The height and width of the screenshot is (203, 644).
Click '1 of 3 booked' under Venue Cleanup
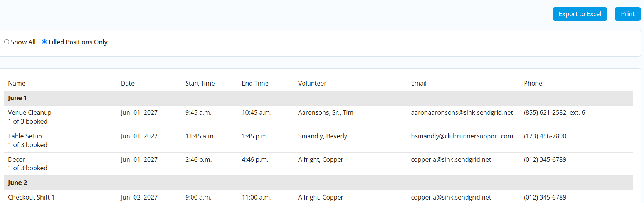28,121
